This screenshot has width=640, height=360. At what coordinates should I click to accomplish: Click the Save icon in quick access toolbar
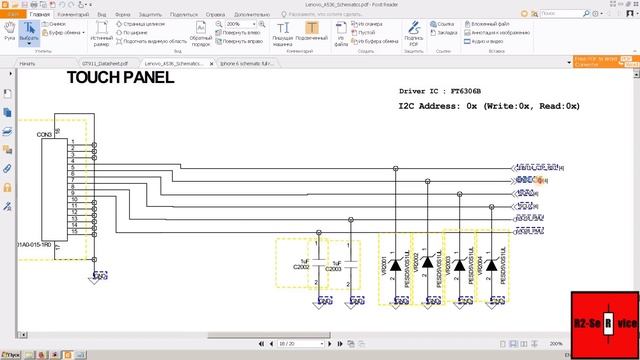[x=24, y=4]
